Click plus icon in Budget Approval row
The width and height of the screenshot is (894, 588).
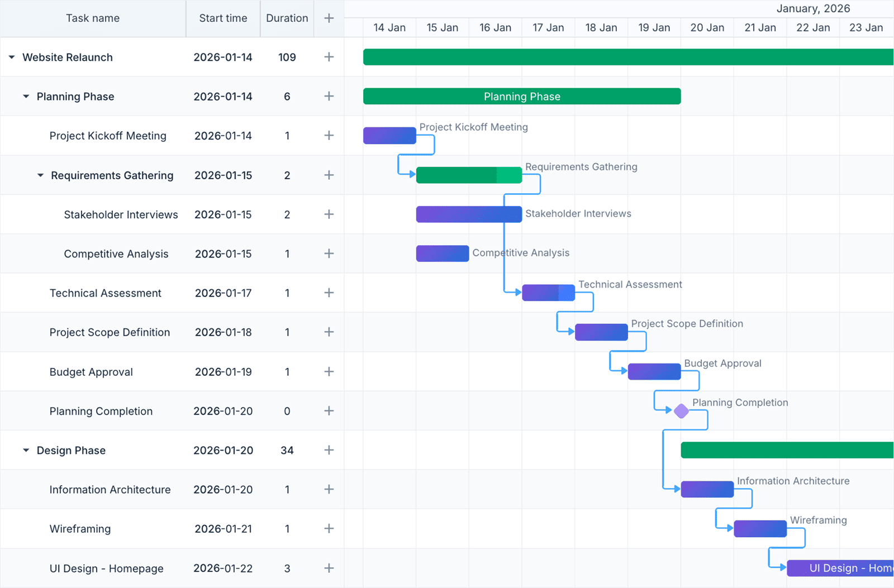tap(329, 371)
